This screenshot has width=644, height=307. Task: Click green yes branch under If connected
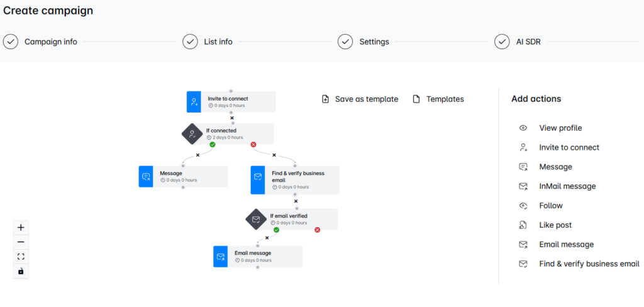click(213, 145)
